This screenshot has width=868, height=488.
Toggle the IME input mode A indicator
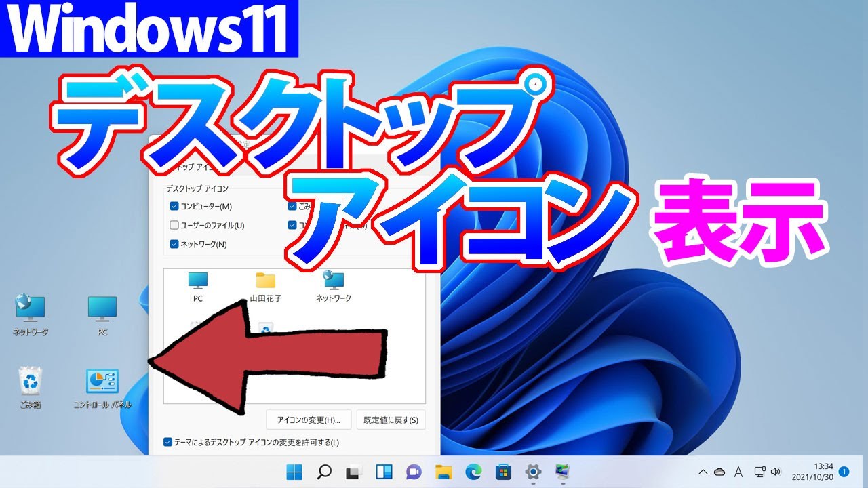pyautogui.click(x=738, y=472)
